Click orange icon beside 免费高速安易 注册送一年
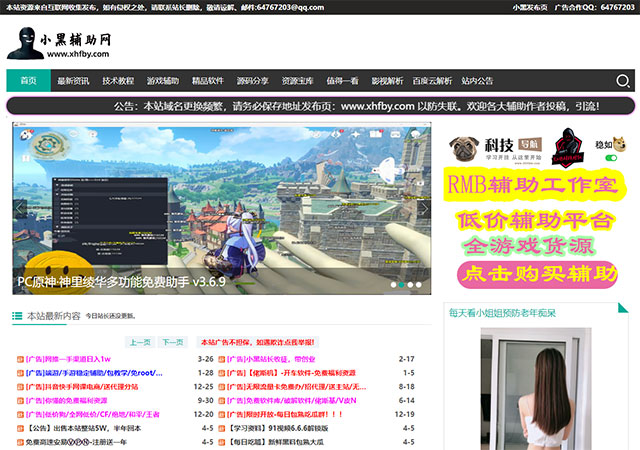Image resolution: width=640 pixels, height=450 pixels. tap(20, 442)
